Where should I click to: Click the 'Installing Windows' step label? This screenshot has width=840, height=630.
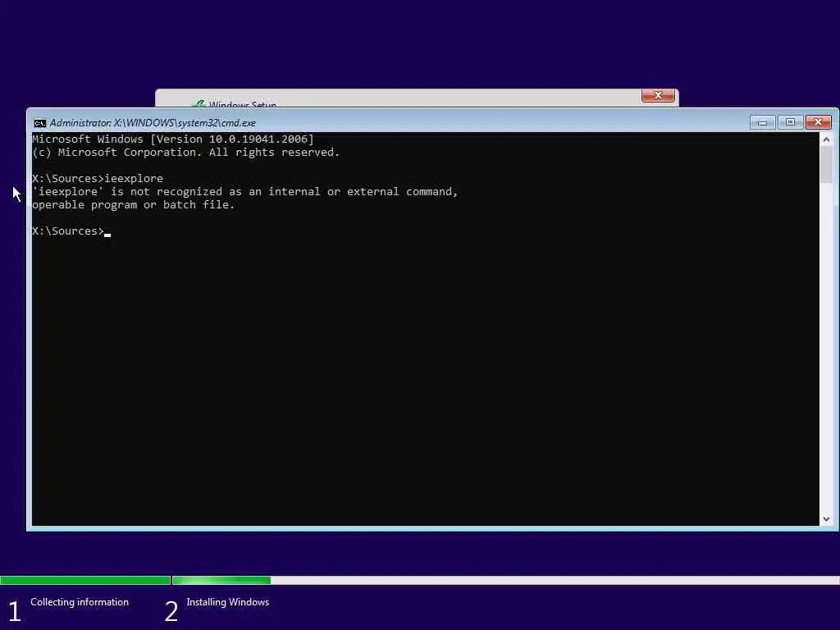228,602
